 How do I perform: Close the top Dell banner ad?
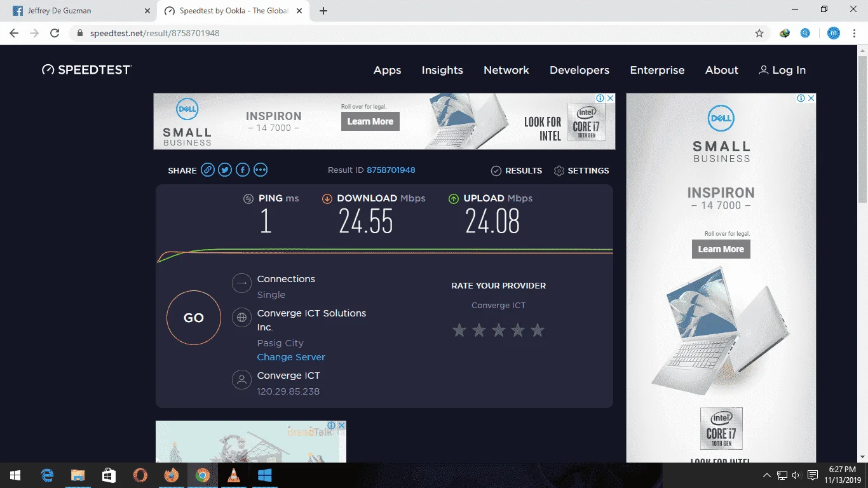pos(610,98)
